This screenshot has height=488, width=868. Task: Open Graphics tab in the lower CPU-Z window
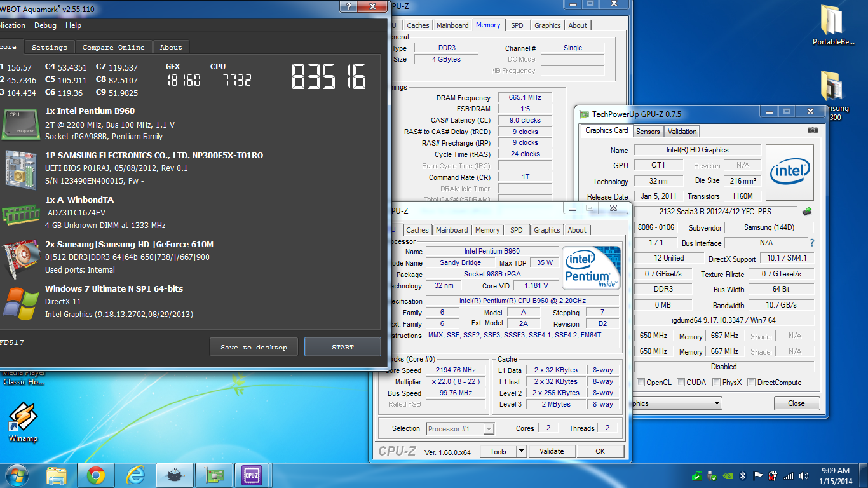coord(547,230)
